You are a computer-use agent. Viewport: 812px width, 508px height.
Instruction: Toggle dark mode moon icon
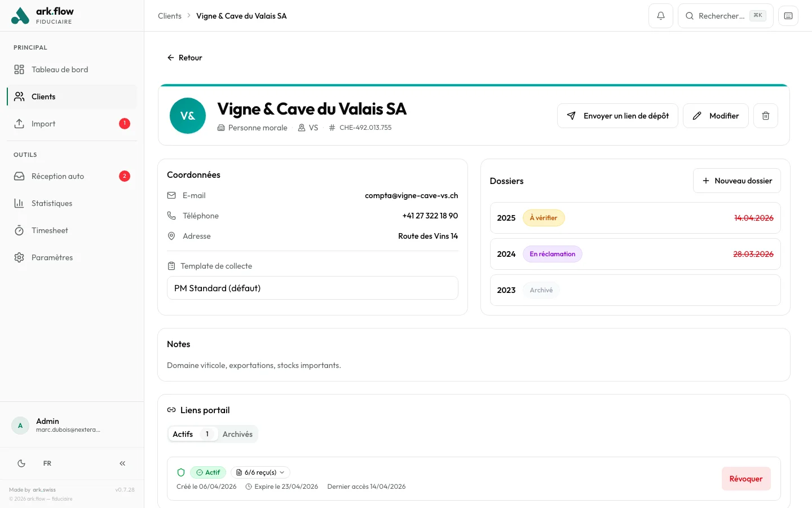(x=21, y=463)
